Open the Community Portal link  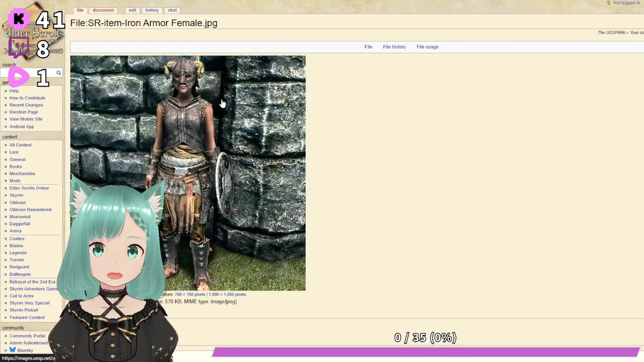27,336
